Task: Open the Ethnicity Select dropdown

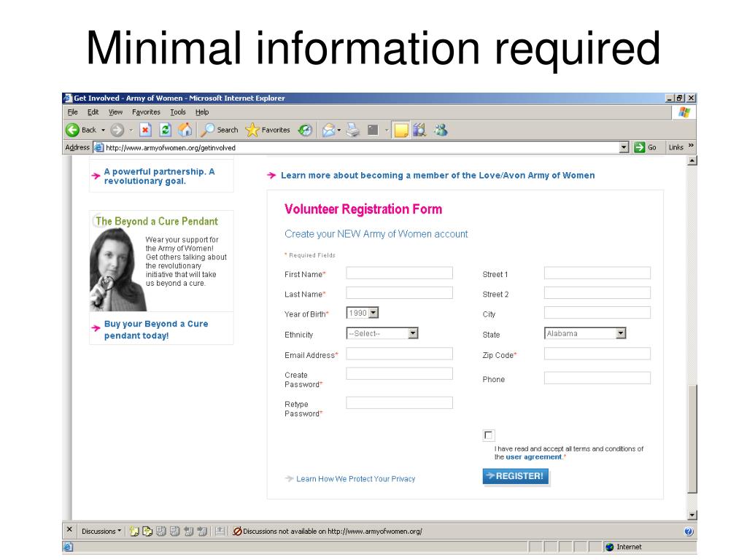Action: [x=382, y=333]
